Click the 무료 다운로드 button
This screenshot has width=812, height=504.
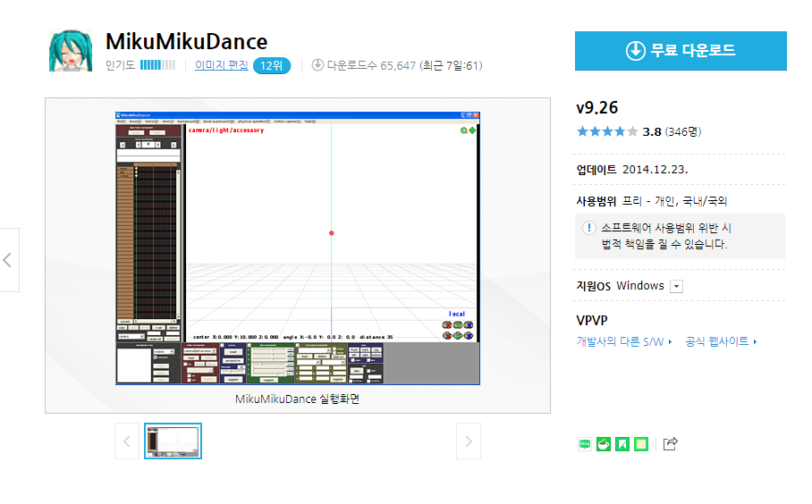point(681,51)
